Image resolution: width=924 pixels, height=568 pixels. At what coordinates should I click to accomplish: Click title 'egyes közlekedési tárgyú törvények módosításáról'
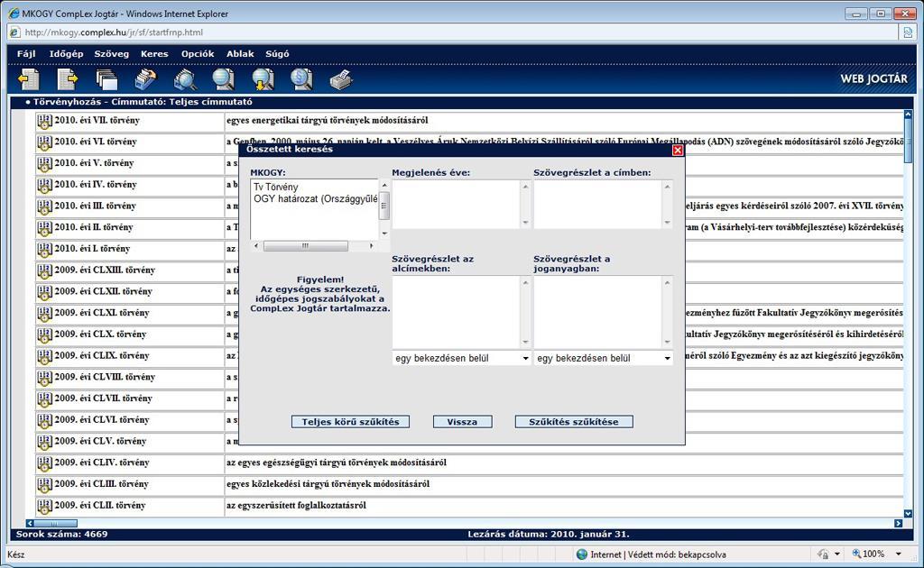click(328, 484)
